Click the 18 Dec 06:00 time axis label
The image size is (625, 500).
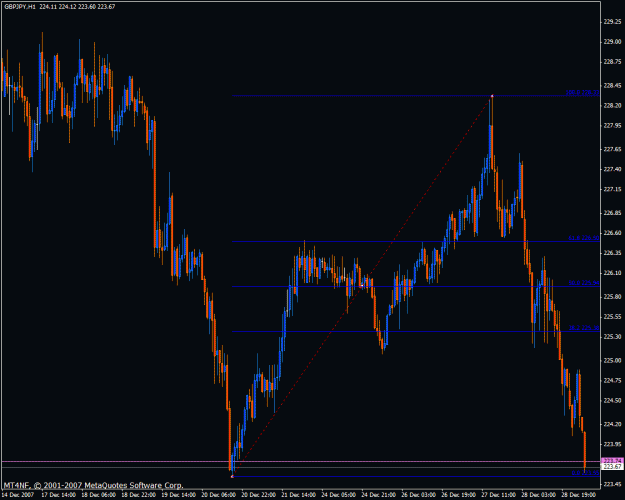(98, 495)
